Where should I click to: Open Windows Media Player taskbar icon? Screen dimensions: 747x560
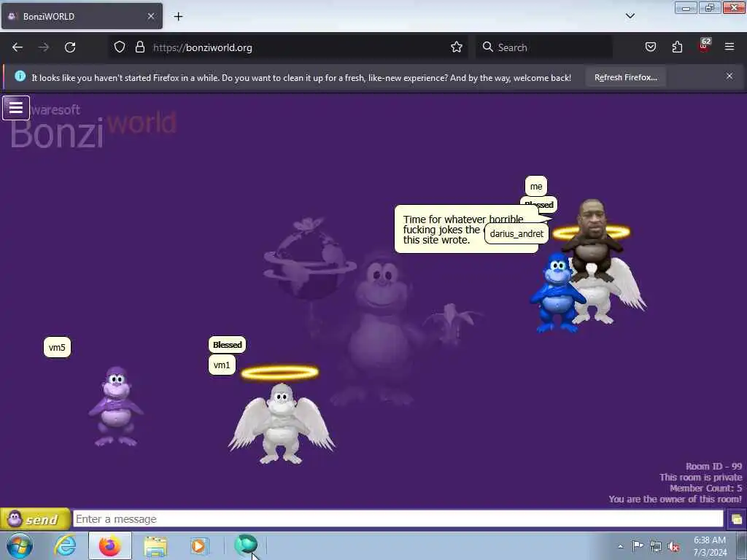click(198, 546)
